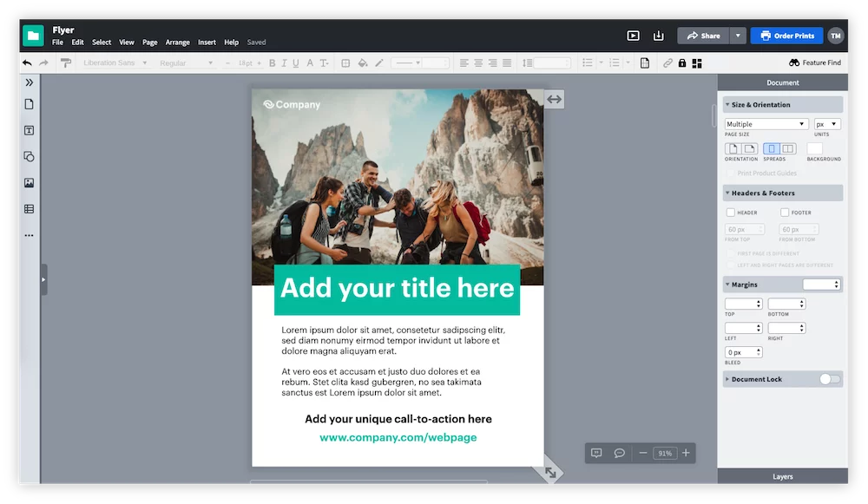Open the Page Size dropdown
This screenshot has height=504, width=868.
coord(766,124)
